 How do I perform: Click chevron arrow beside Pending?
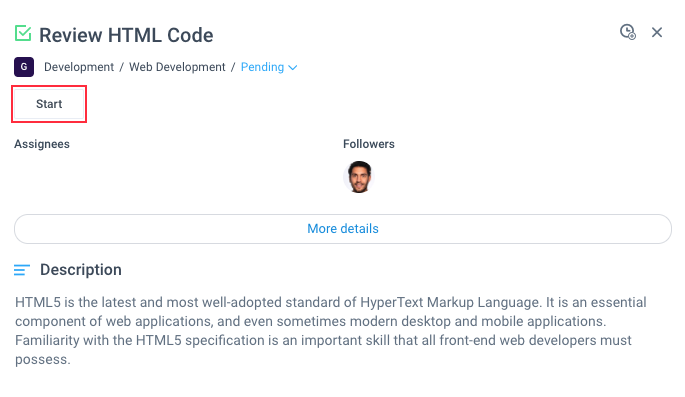point(293,68)
